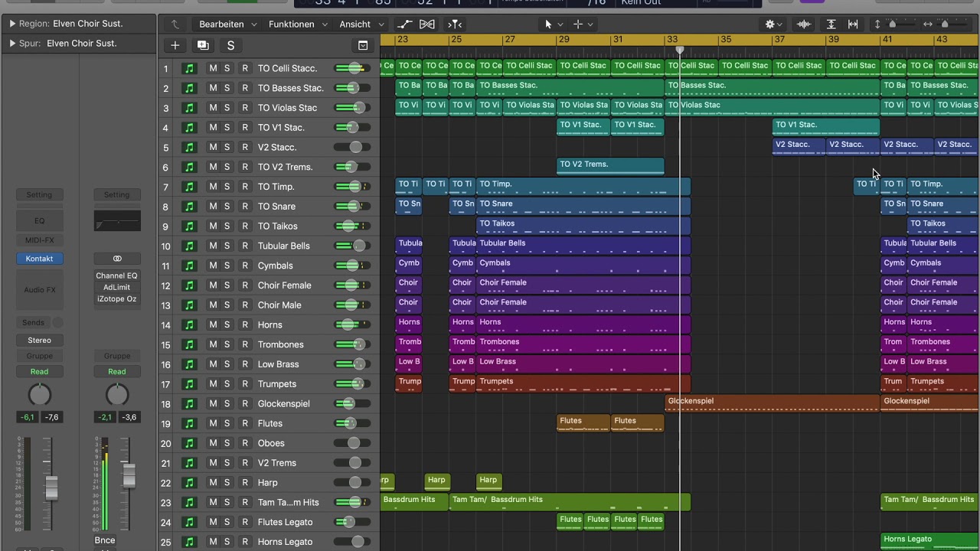Toggle waveform zoom icon

click(804, 24)
